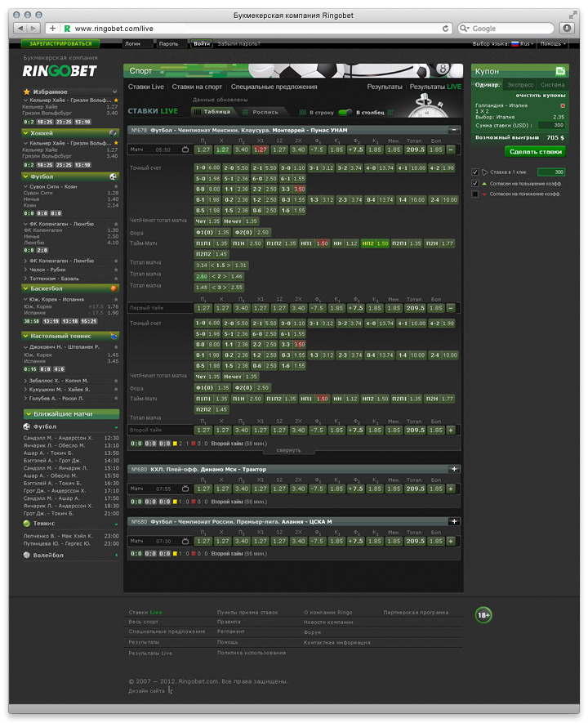
Task: Click the paddle icon in Настольный теннис header
Action: coord(114,336)
